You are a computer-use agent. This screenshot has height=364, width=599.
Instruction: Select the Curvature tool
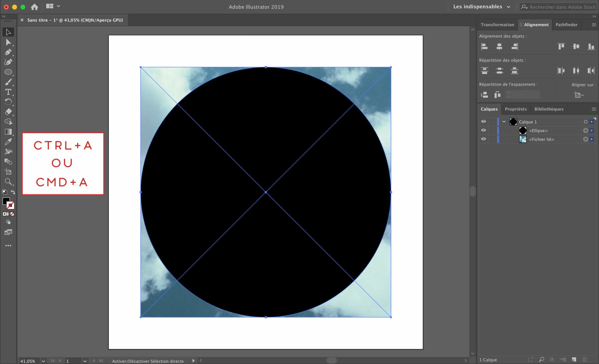pos(8,62)
